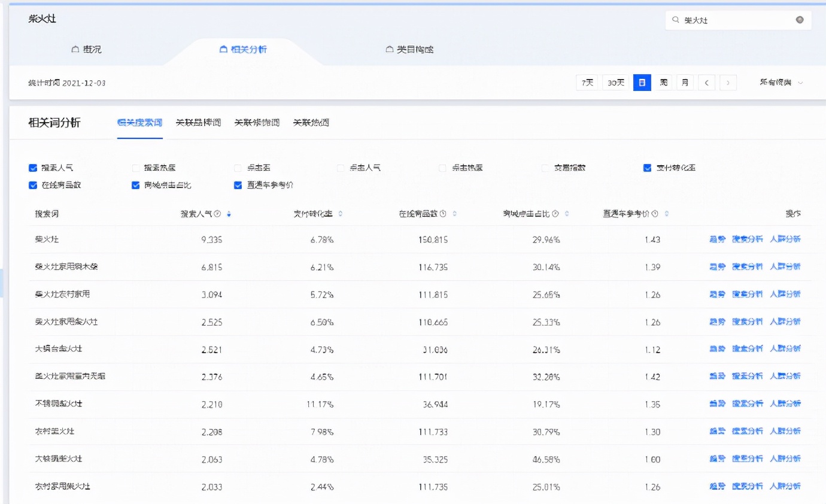Screen dimensions: 826x504
Task: Open the 关联品牌词 analysis tab
Action: (198, 123)
